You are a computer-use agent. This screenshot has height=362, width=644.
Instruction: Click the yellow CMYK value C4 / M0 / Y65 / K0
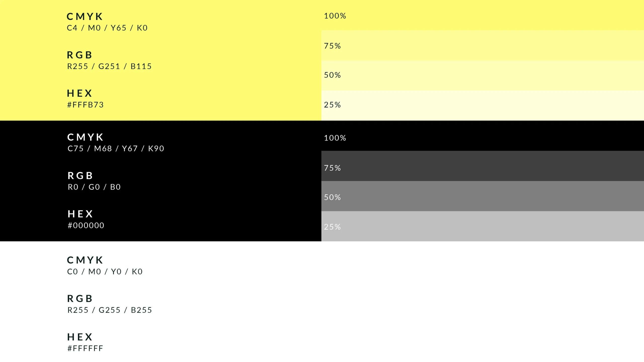pyautogui.click(x=107, y=28)
